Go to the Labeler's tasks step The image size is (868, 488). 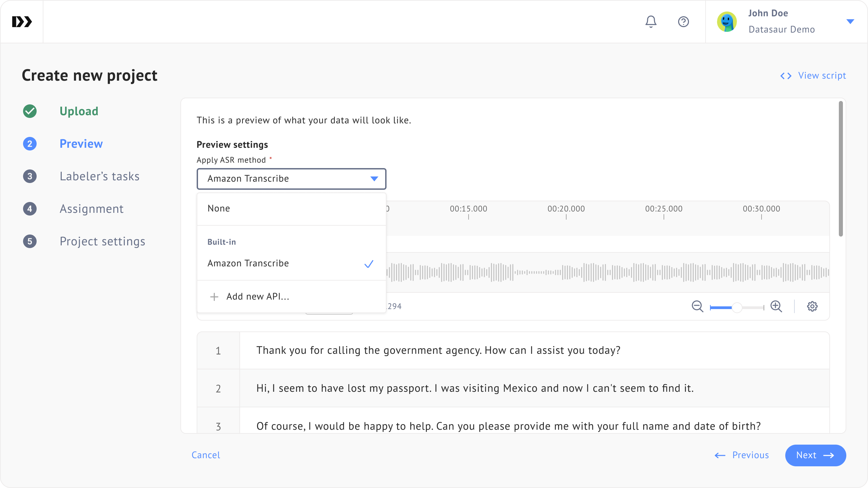pyautogui.click(x=99, y=176)
